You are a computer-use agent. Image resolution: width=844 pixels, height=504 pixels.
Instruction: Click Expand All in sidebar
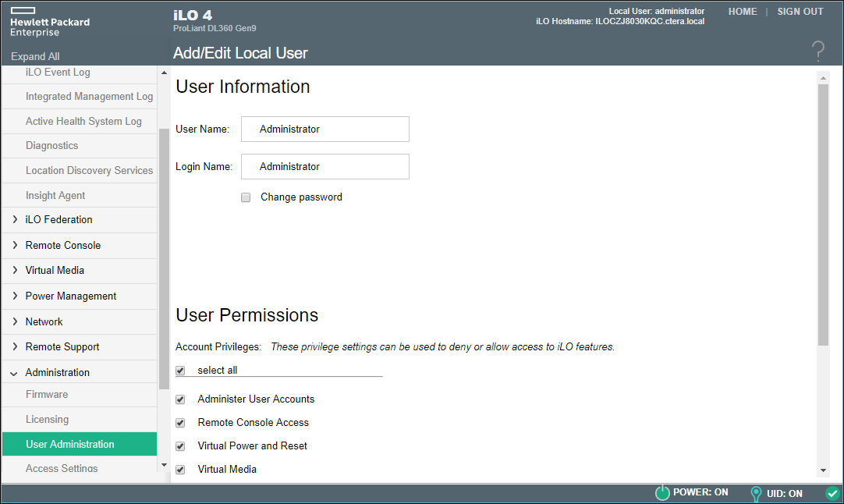[35, 56]
